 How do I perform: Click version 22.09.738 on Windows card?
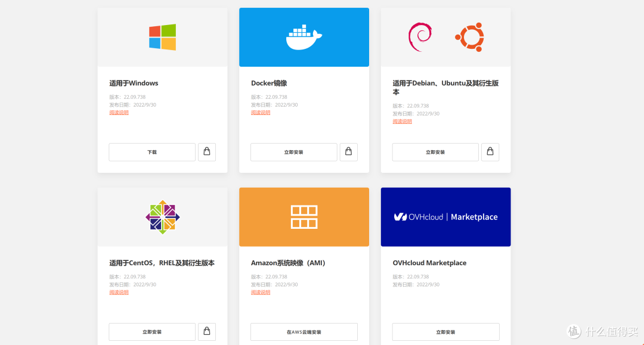point(128,97)
